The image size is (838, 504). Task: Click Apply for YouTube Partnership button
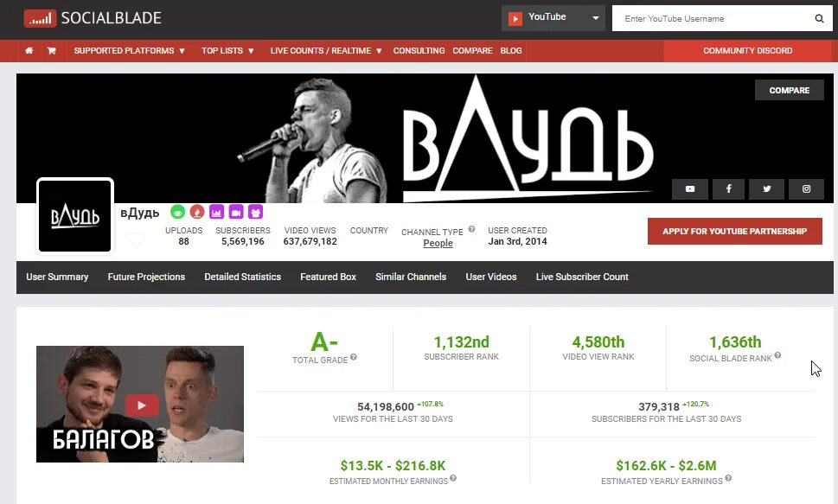tap(735, 232)
